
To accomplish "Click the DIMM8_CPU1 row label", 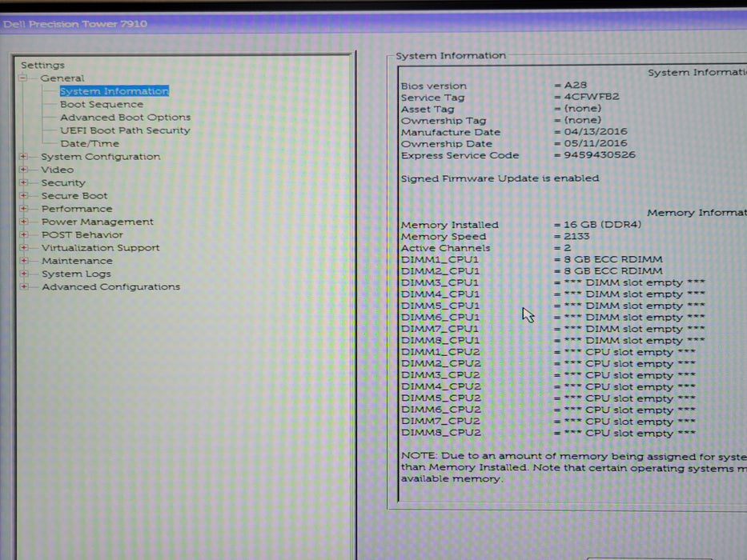I will click(440, 341).
